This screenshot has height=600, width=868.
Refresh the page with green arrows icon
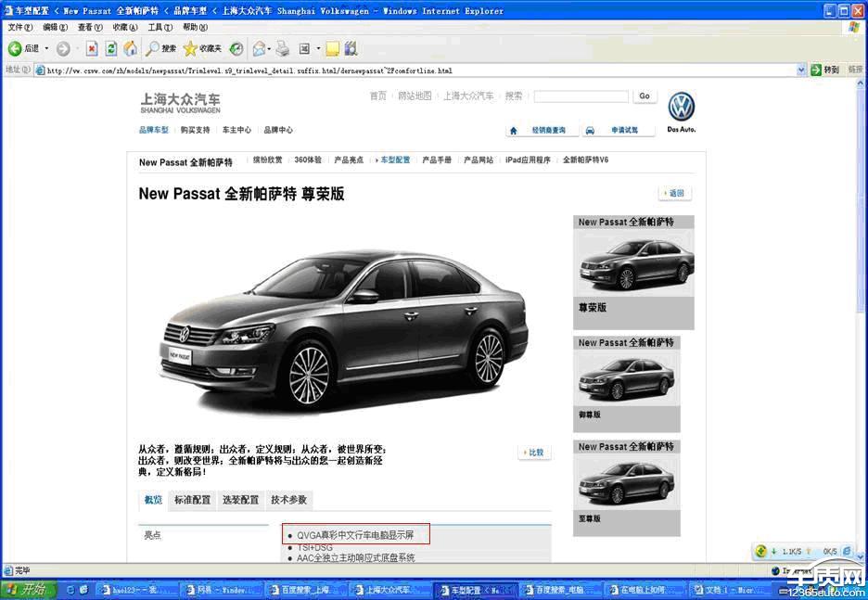pyautogui.click(x=111, y=49)
